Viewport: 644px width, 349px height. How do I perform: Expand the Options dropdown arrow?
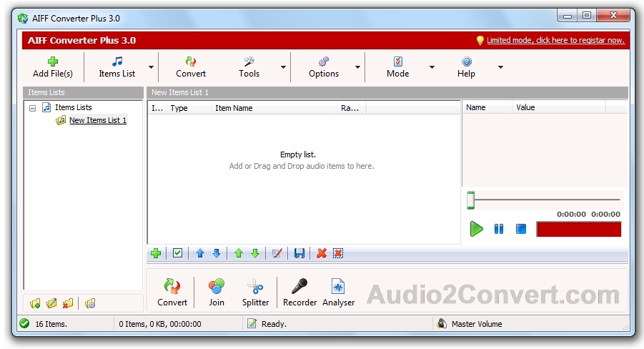357,67
